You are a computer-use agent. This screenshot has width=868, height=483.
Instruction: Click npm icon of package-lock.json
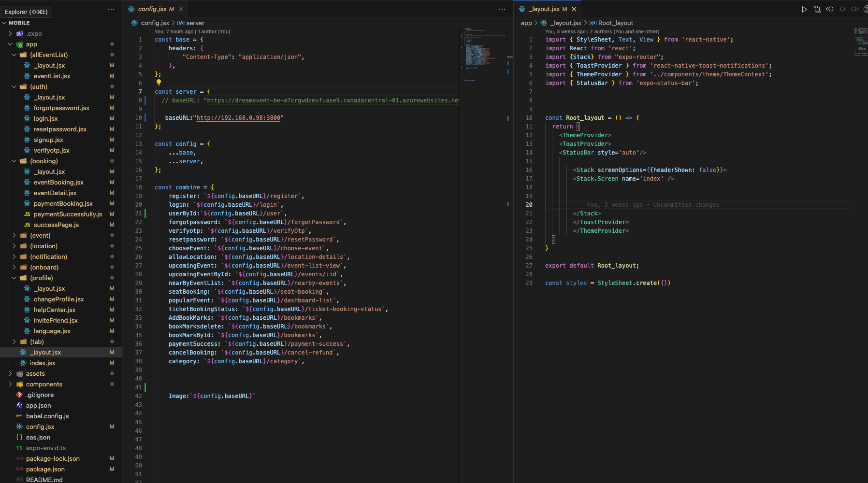coord(19,458)
